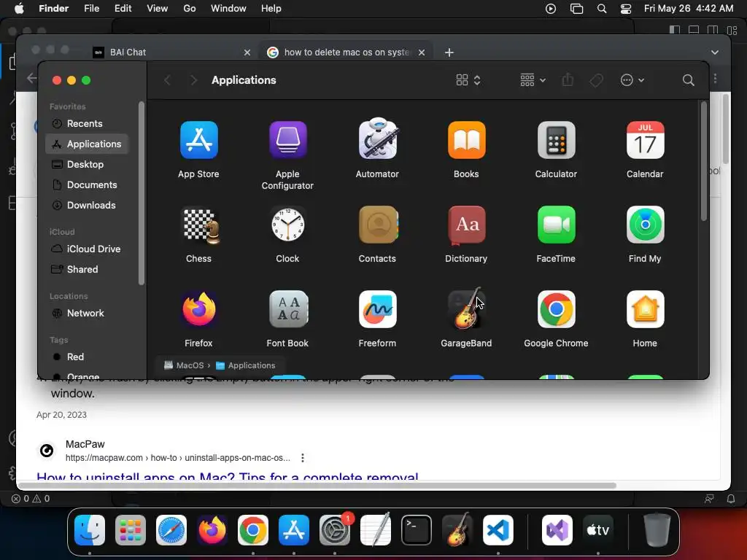The width and height of the screenshot is (747, 560).
Task: Select the Dictionary app icon
Action: (x=466, y=225)
